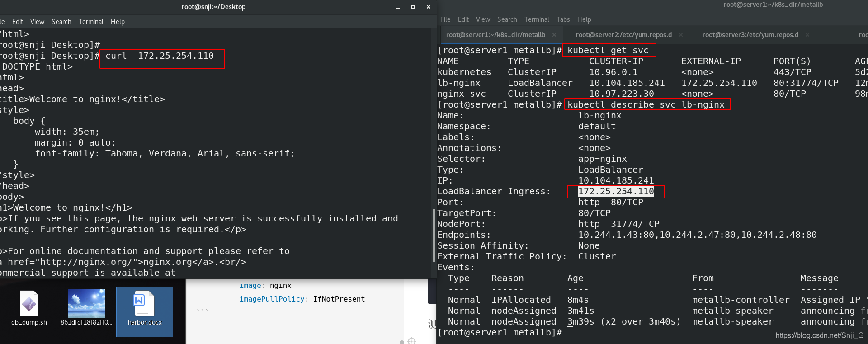Click the nginx.org href line
Viewport: 868px width, 344px height.
[x=123, y=262]
